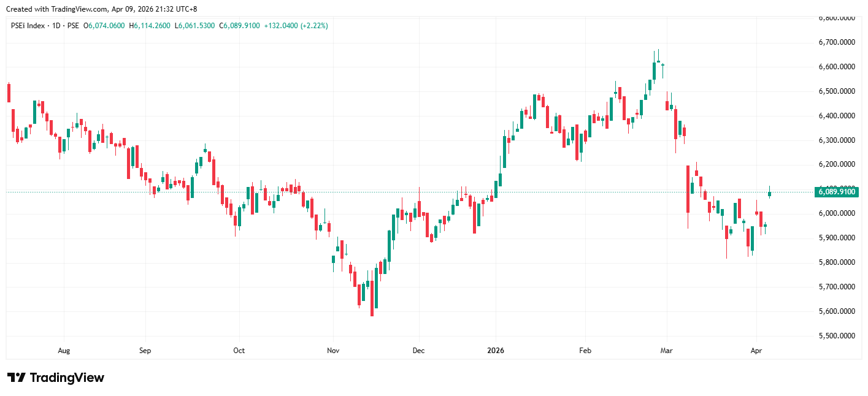Click the 2026 year label on time axis
Viewport: 868px width, 396px height.
tap(495, 351)
